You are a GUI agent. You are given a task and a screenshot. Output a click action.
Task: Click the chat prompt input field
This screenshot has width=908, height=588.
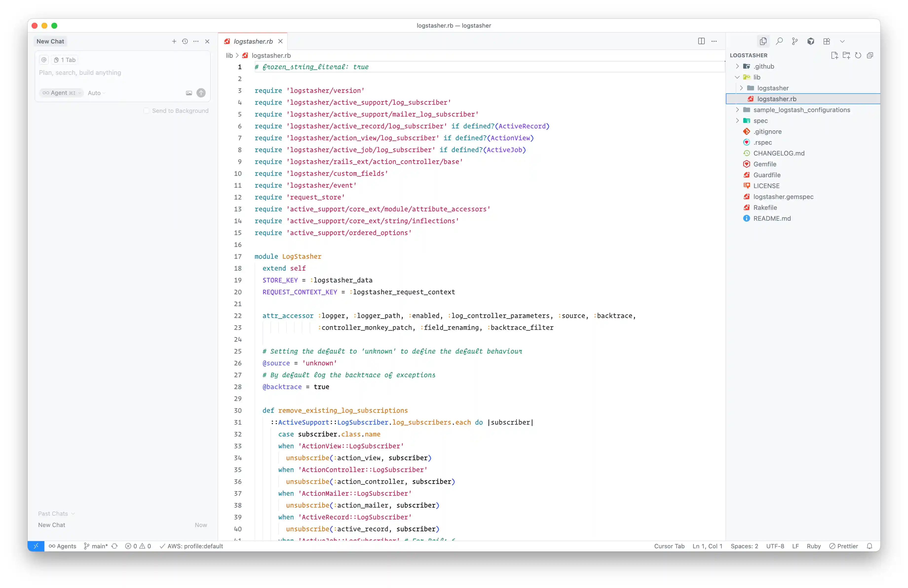click(122, 73)
